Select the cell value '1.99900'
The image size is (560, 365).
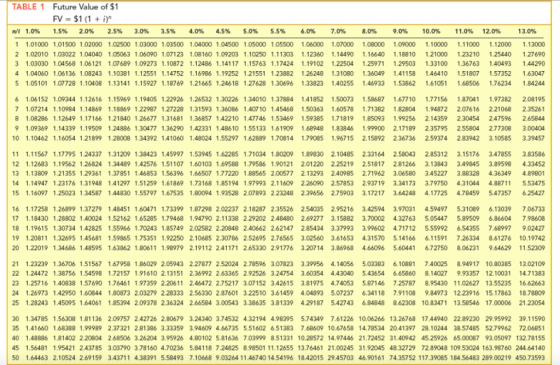pos(374,128)
